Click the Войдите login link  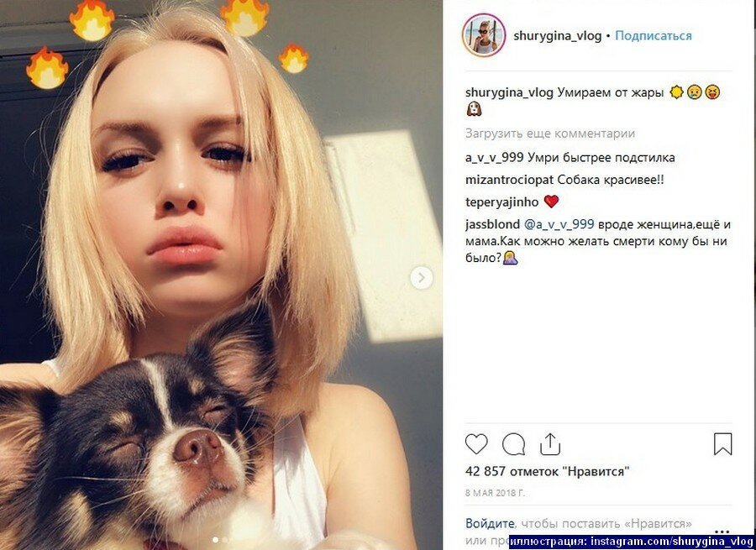tap(490, 523)
